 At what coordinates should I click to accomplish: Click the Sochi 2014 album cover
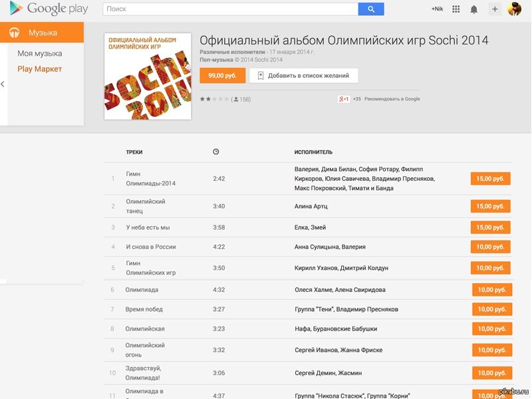coord(148,76)
